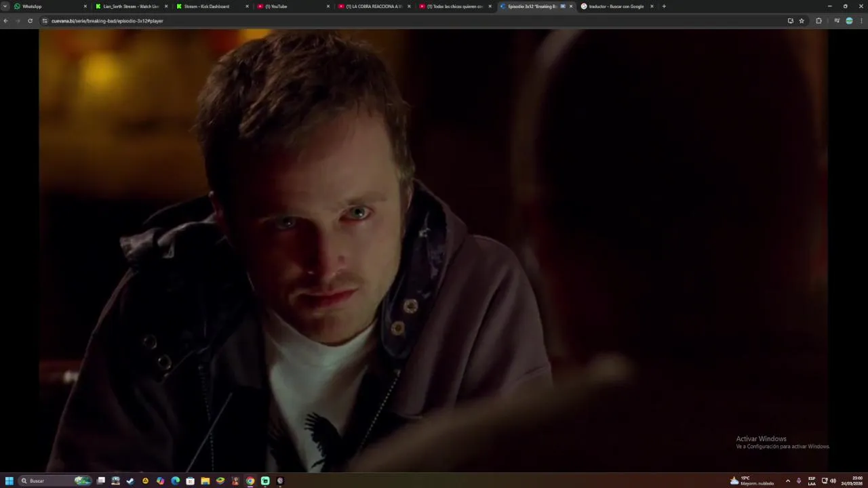
Task: Go forward to the next page
Action: 18,21
